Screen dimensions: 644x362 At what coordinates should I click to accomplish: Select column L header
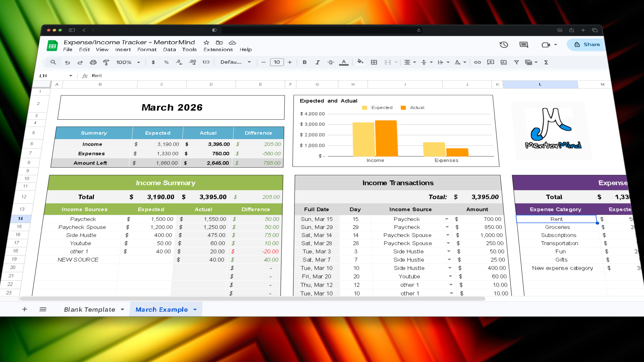coord(540,84)
